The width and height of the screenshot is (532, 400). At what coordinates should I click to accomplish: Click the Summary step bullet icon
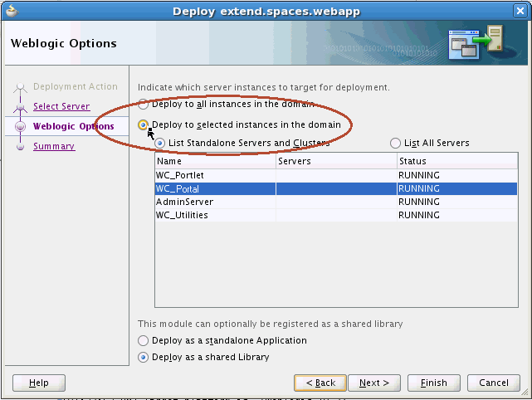(20, 147)
